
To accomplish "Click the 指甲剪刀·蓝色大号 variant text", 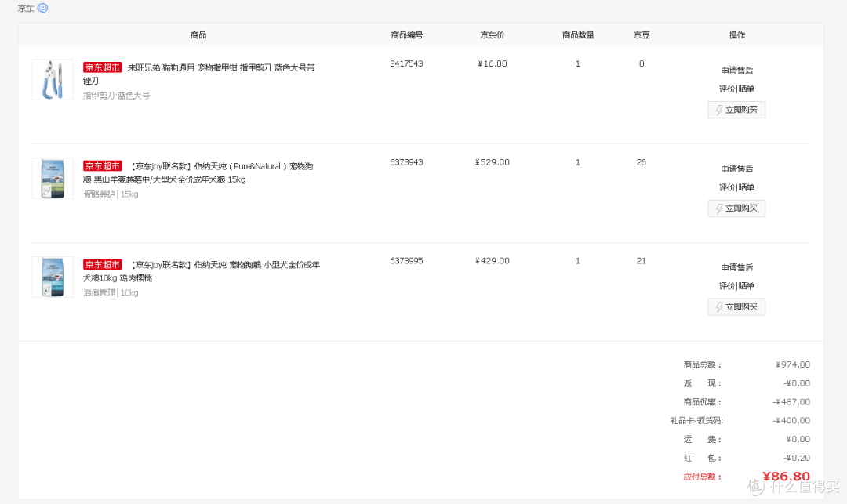I will 116,96.
